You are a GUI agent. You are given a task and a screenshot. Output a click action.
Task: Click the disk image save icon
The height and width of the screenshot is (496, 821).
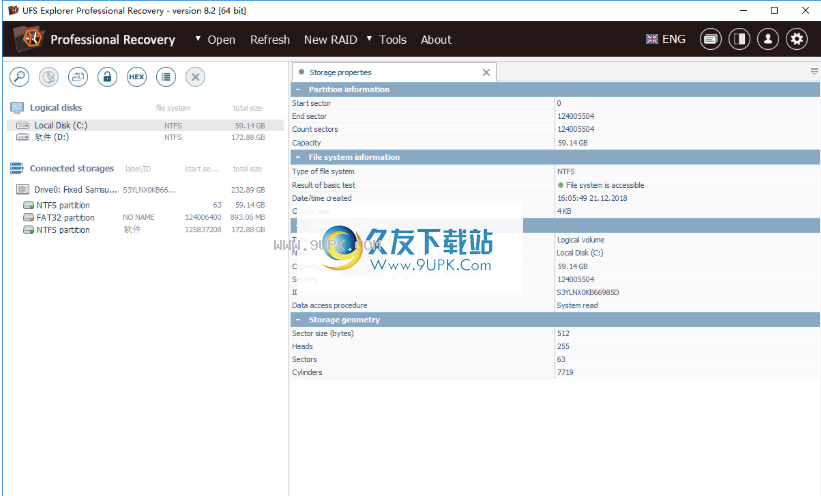point(78,77)
